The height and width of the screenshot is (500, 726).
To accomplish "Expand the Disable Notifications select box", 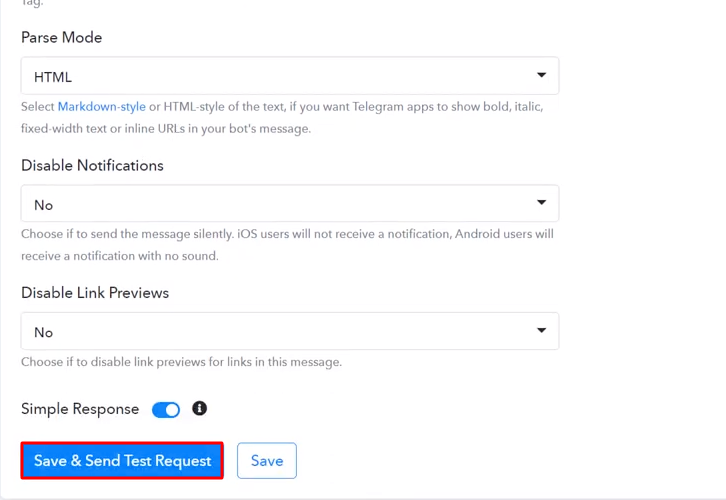I will click(x=289, y=204).
